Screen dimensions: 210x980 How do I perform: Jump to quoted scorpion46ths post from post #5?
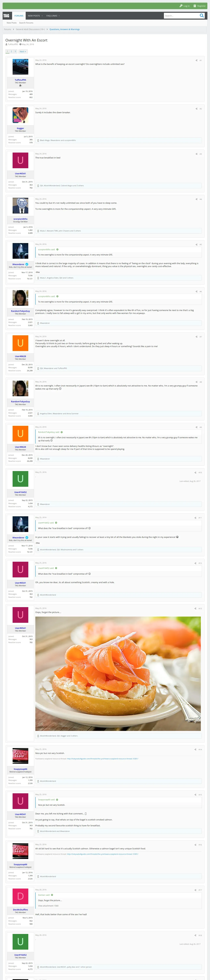(58, 250)
